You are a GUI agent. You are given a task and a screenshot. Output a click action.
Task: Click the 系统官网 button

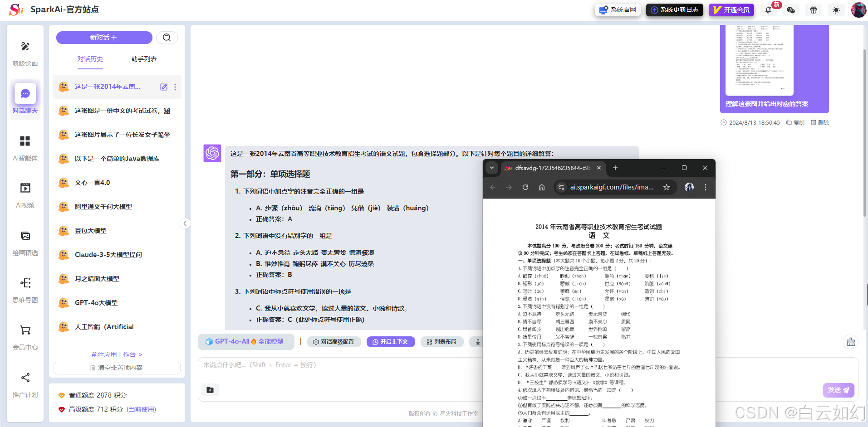point(618,10)
